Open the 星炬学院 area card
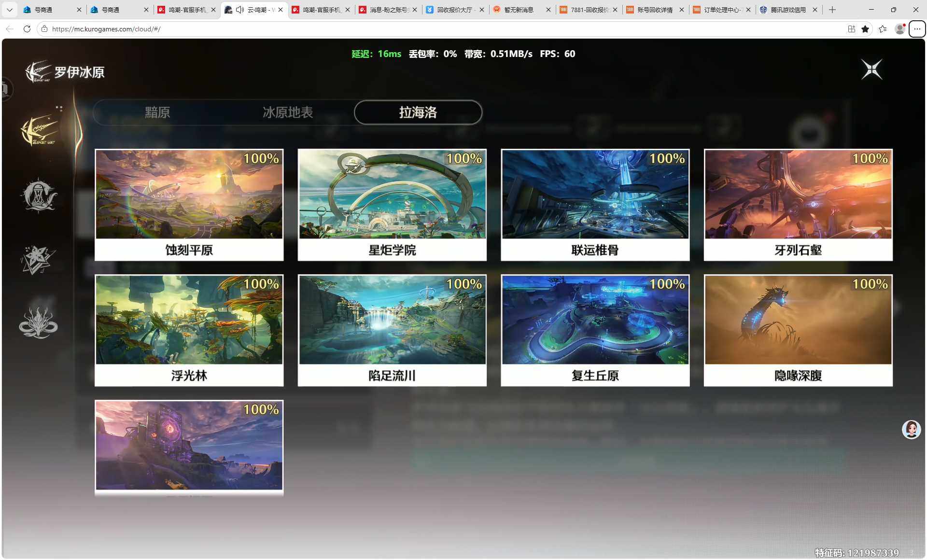The height and width of the screenshot is (560, 927). tap(392, 205)
